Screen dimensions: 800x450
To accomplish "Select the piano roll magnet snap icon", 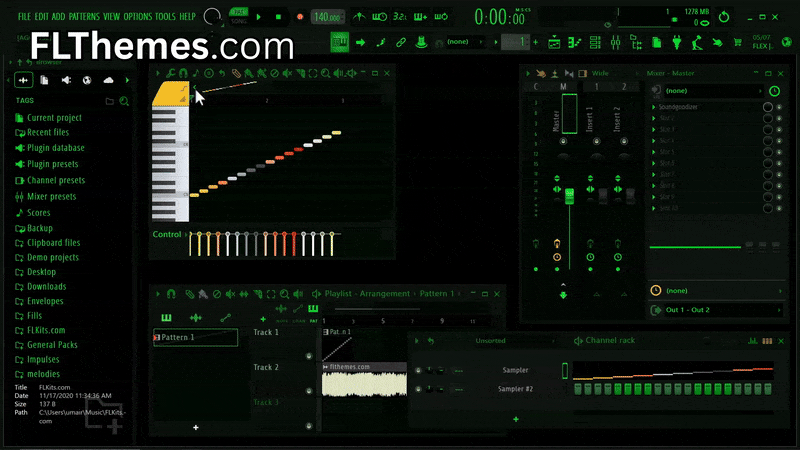I will coord(183,73).
